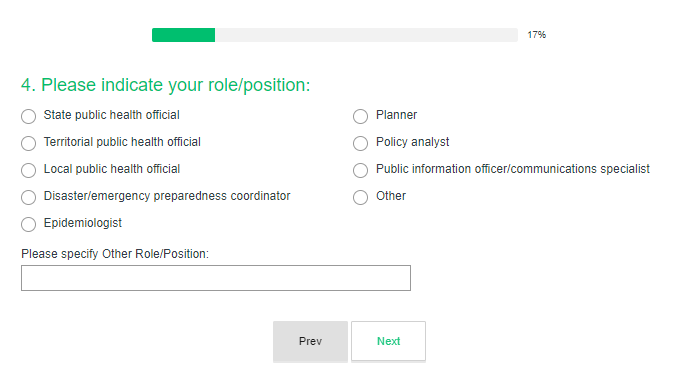Select Local public health official radio button
Image resolution: width=674 pixels, height=382 pixels.
coord(28,170)
